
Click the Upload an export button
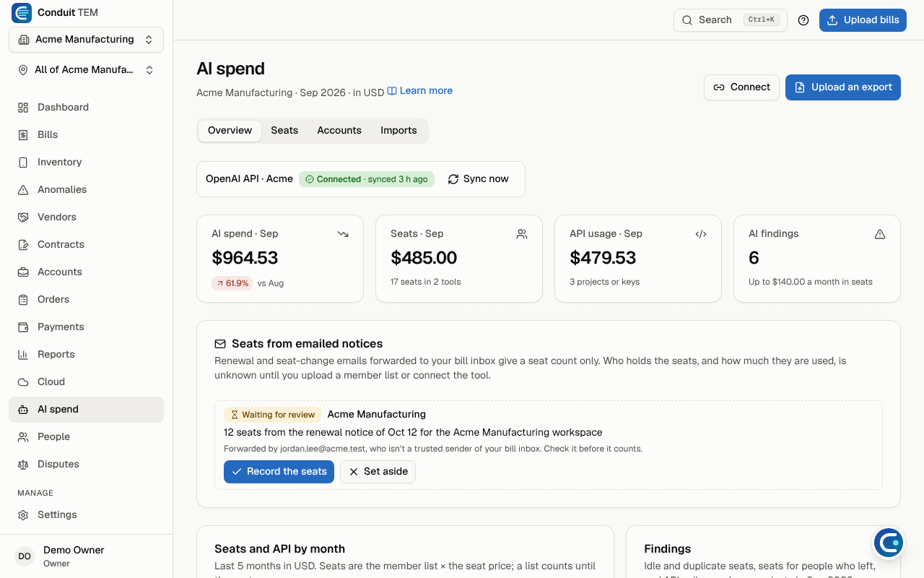coord(843,87)
